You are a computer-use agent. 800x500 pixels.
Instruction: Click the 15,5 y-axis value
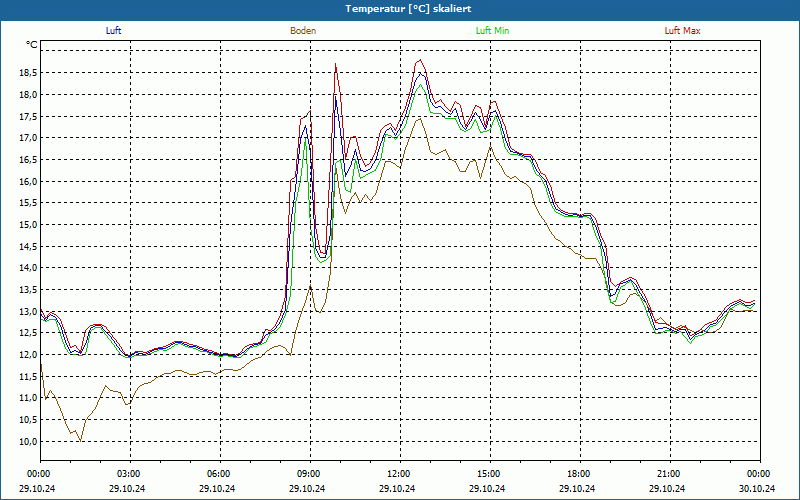(x=28, y=203)
